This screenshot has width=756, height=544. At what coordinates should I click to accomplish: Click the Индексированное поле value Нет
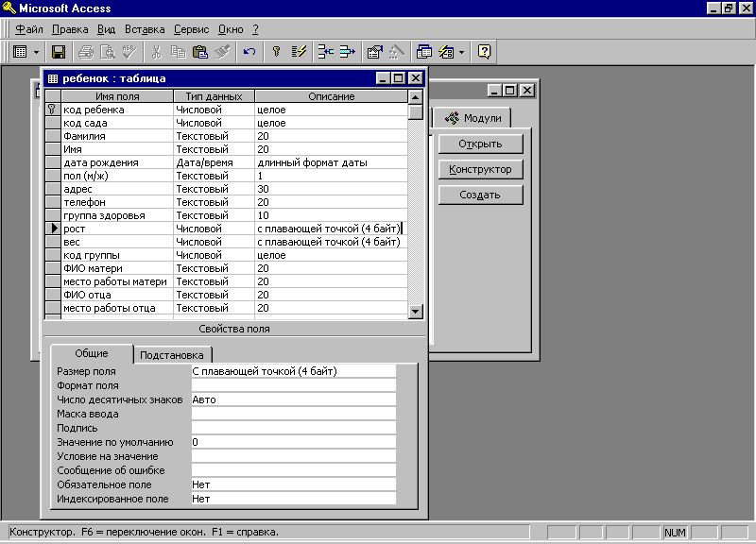(294, 499)
